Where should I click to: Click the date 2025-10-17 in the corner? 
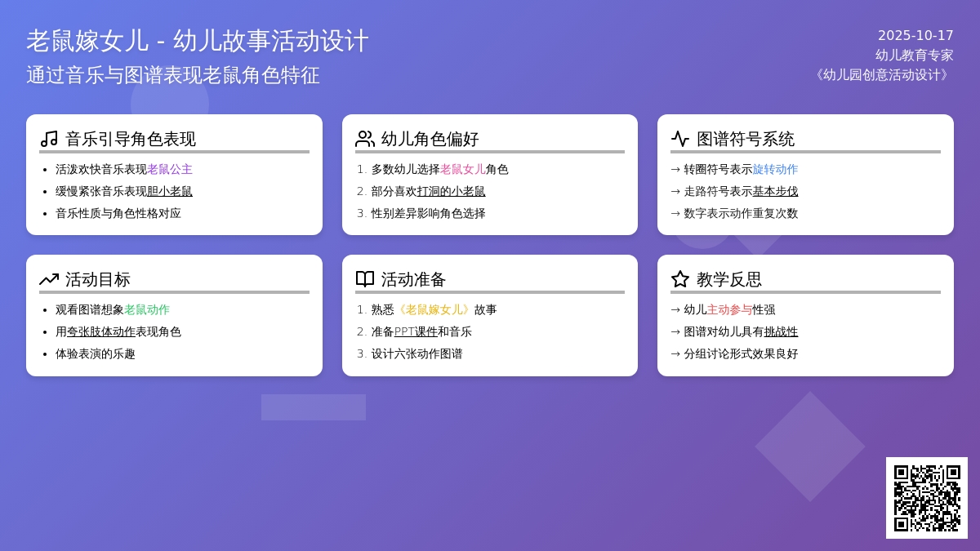(915, 36)
